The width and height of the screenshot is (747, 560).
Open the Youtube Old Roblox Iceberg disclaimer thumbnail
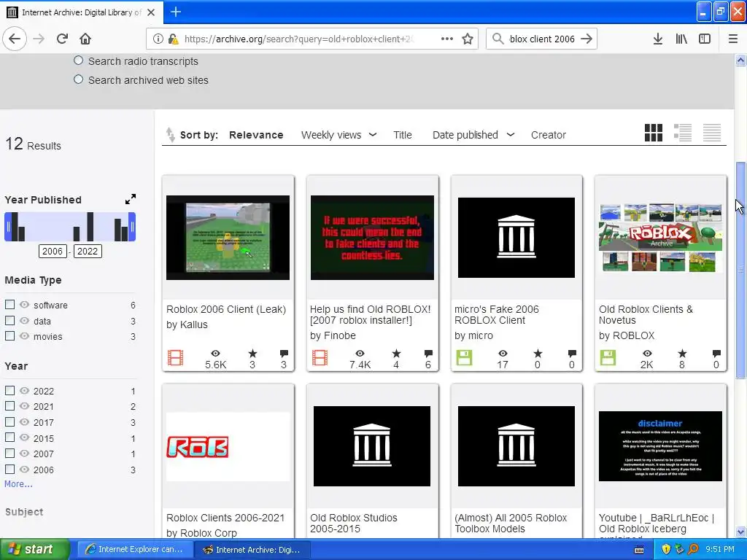(660, 446)
